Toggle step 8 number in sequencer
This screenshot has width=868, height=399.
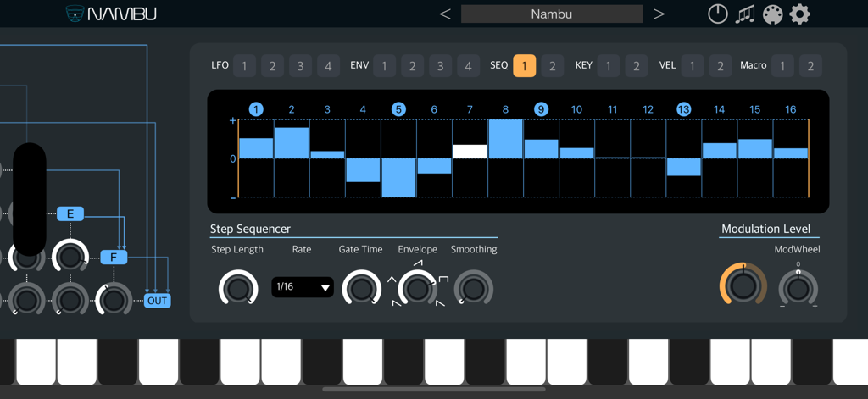(505, 109)
